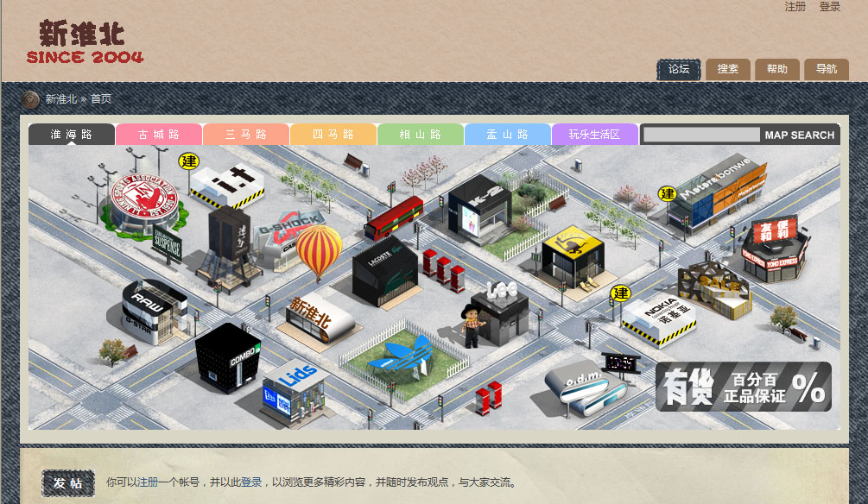Click the 导航 navigation button
Screen dimensions: 868x504
[827, 70]
